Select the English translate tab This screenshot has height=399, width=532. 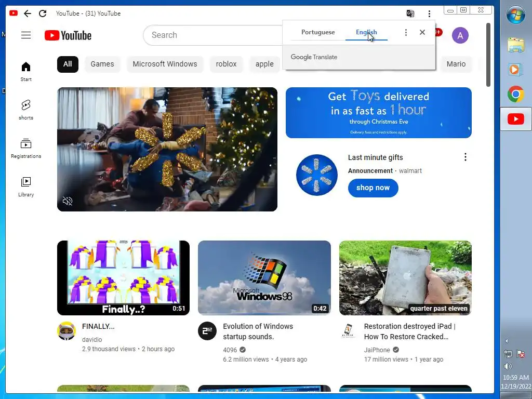tap(366, 32)
